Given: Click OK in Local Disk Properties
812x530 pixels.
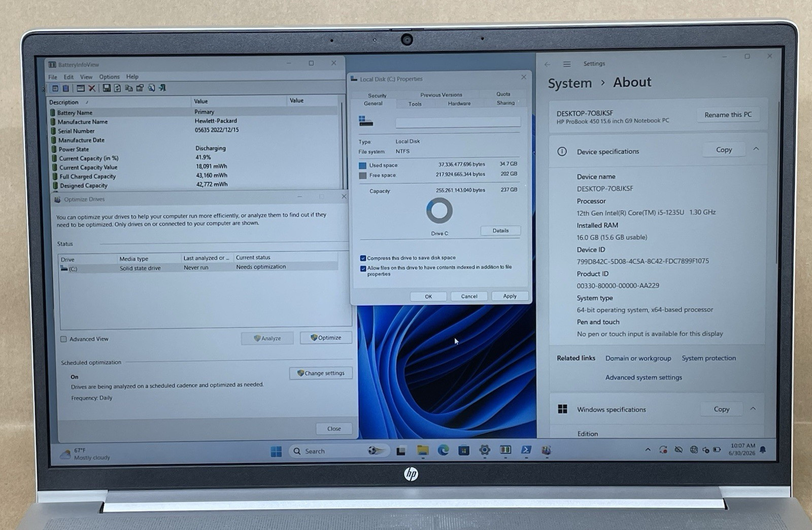Looking at the screenshot, I should pos(428,297).
